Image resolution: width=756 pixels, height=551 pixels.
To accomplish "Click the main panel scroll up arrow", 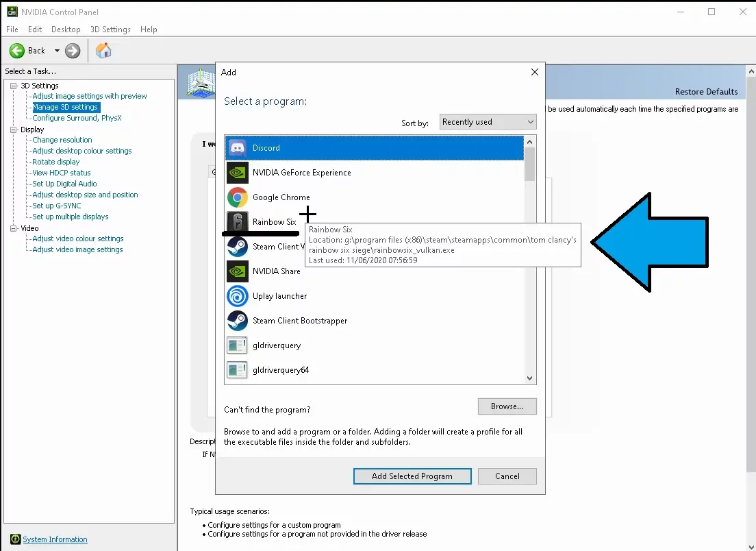I will point(751,71).
